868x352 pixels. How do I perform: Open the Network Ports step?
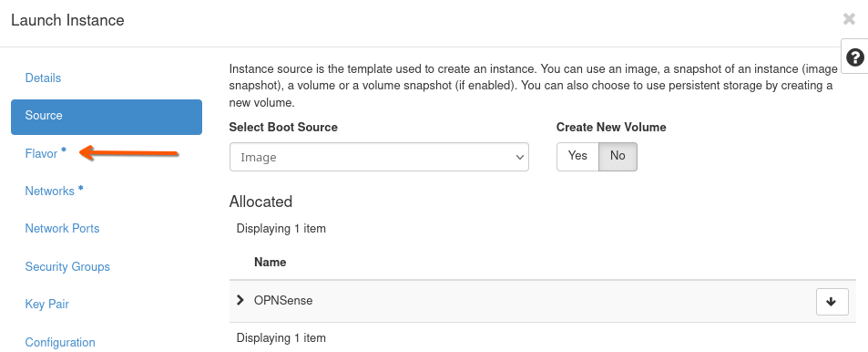(x=62, y=228)
